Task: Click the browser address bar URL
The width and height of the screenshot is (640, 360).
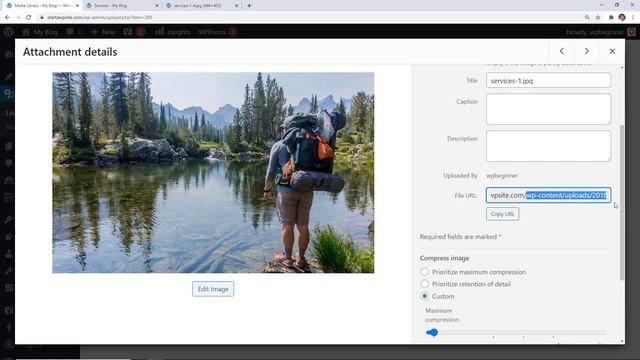Action: tap(99, 18)
